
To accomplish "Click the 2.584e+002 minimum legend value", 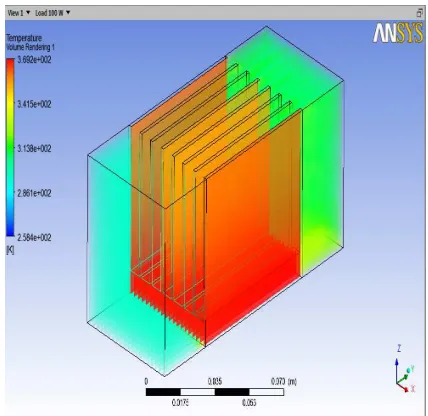I will pos(34,238).
